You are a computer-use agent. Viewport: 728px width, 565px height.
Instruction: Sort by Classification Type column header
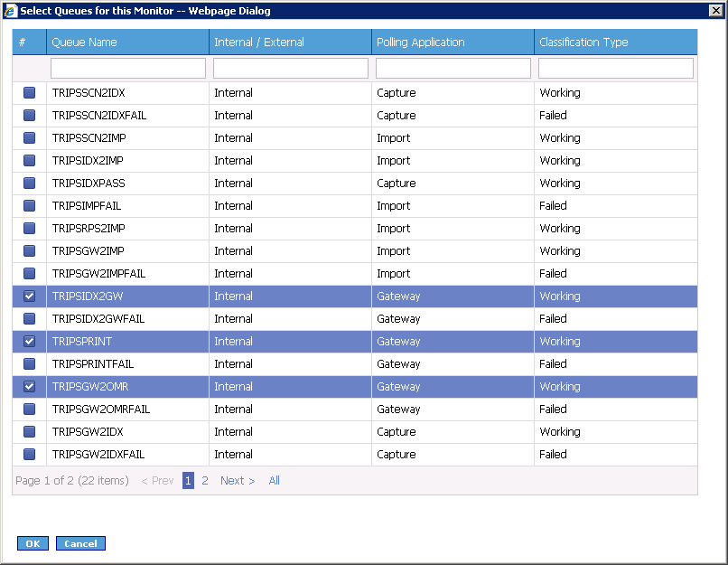(616, 42)
